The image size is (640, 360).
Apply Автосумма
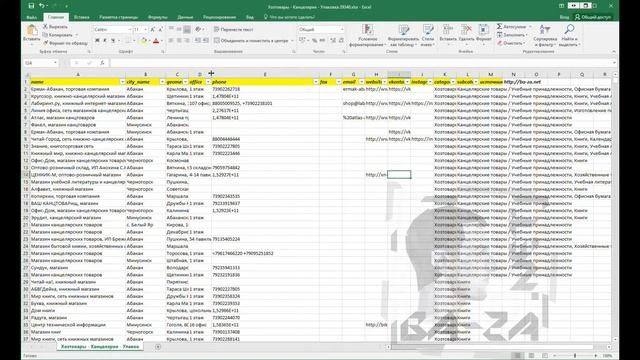pos(512,27)
